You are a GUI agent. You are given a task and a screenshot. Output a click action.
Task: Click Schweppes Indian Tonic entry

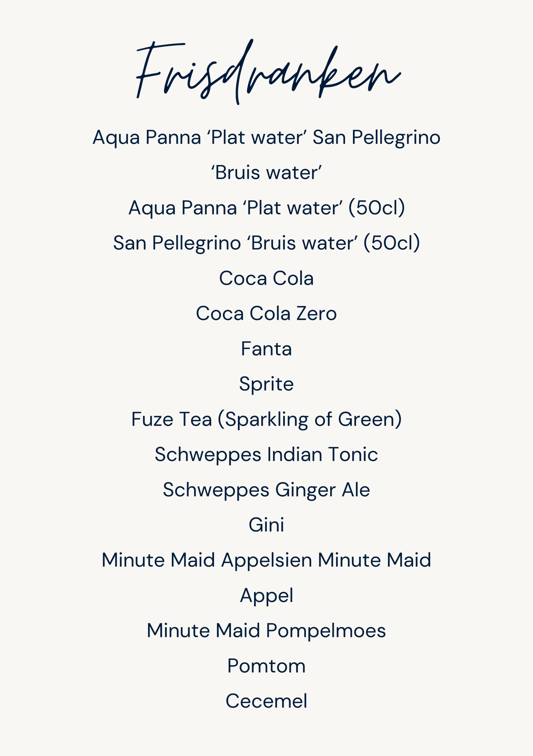(x=266, y=455)
